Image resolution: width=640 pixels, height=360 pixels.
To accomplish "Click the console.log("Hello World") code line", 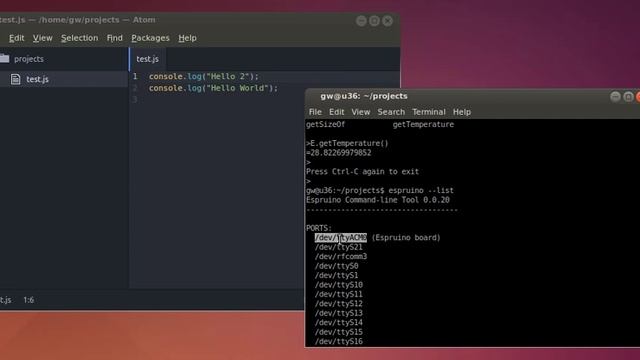I will click(x=213, y=88).
